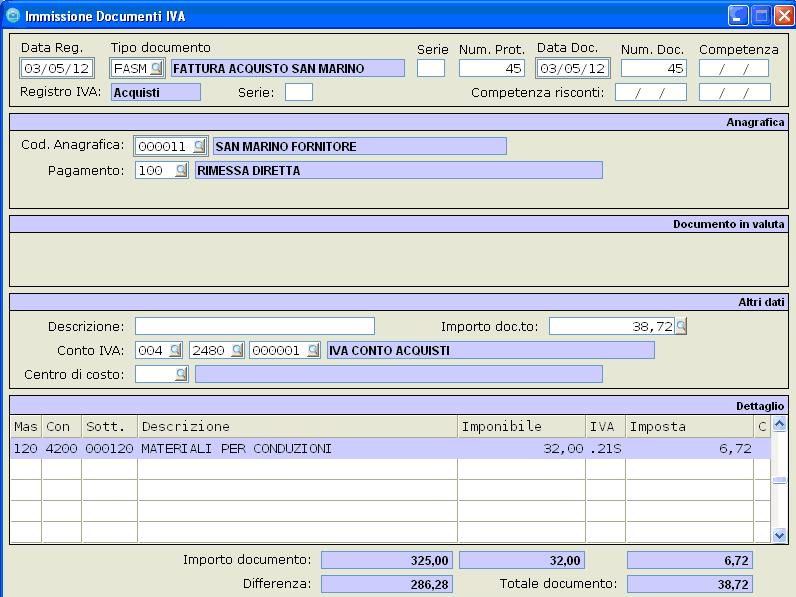Click the Altri dati section header
The width and height of the screenshot is (796, 597).
click(x=399, y=302)
